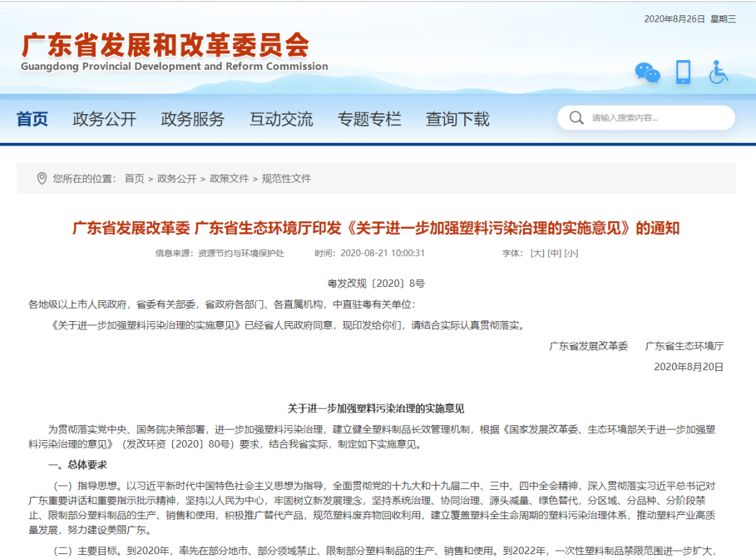Go to 首页 in the main navigation

32,118
